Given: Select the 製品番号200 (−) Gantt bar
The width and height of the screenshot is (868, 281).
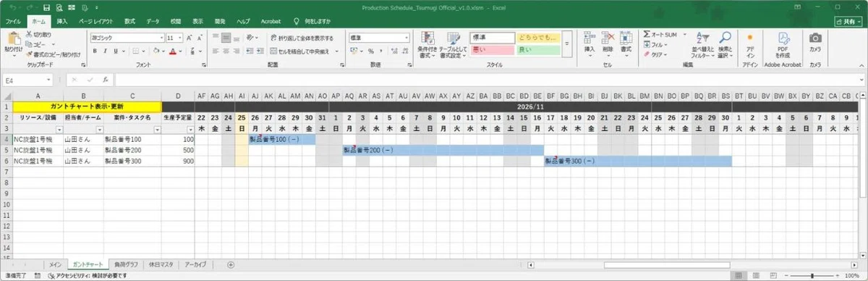Looking at the screenshot, I should [x=443, y=150].
